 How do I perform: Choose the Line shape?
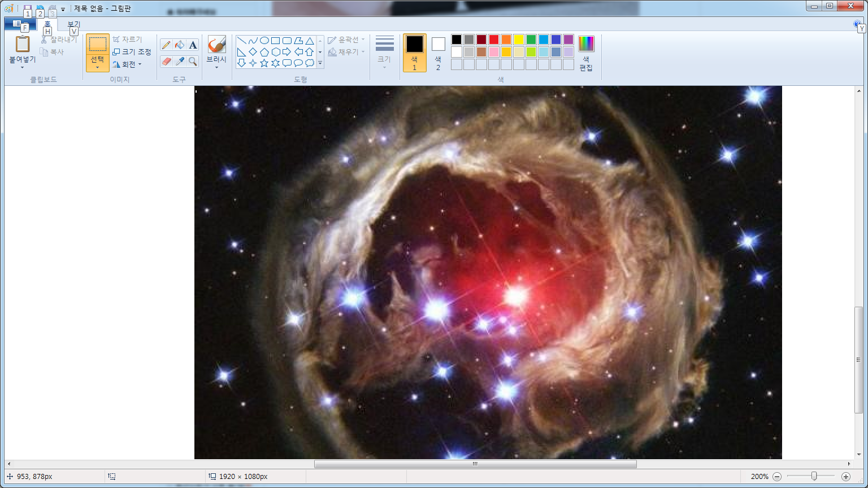click(241, 41)
